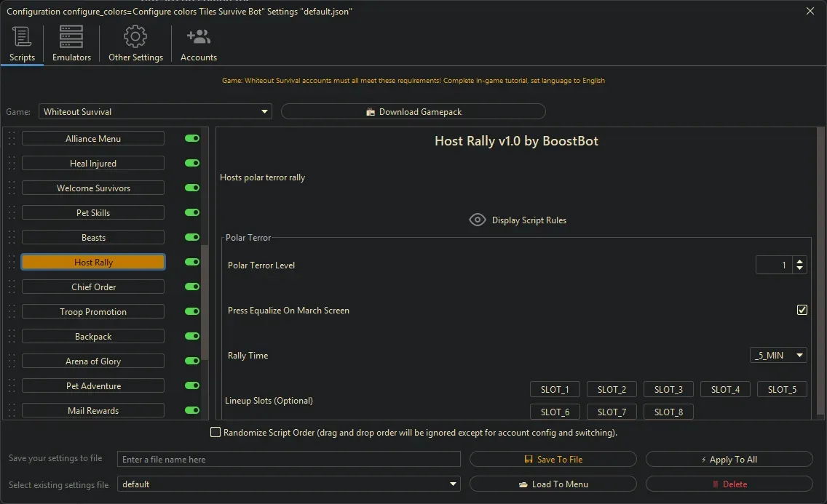
Task: Click drag handle beside Chief Order script
Action: pyautogui.click(x=12, y=287)
